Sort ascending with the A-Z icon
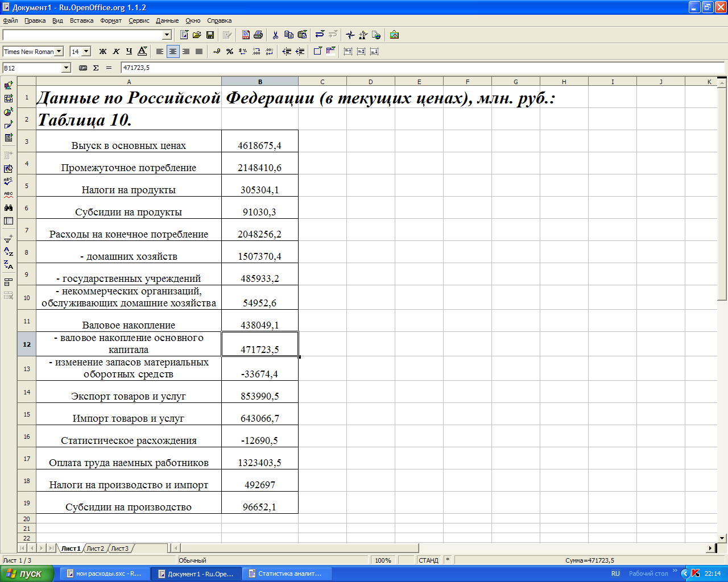728x582 pixels. (x=9, y=251)
